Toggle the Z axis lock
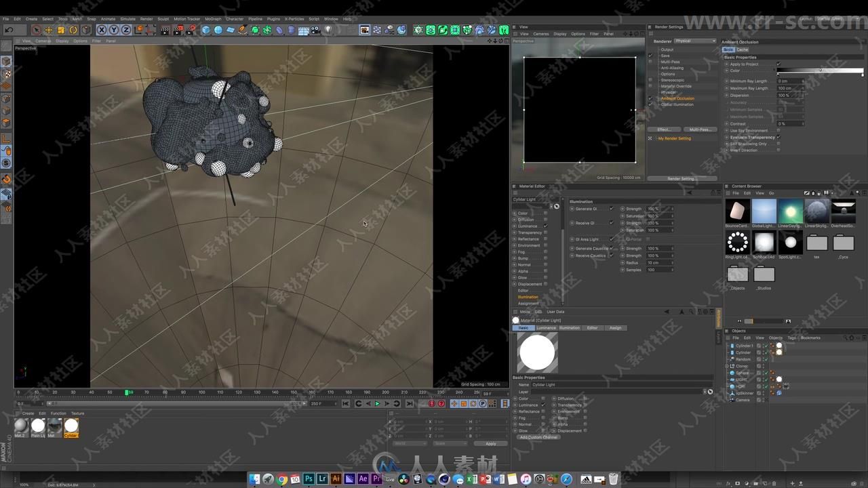Screen dimensions: 868x488 click(x=126, y=30)
